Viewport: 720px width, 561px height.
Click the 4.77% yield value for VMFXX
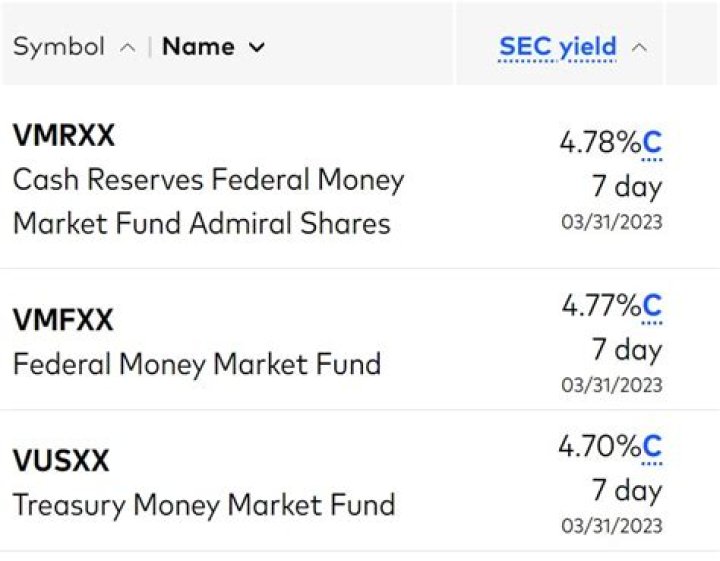pyautogui.click(x=600, y=306)
